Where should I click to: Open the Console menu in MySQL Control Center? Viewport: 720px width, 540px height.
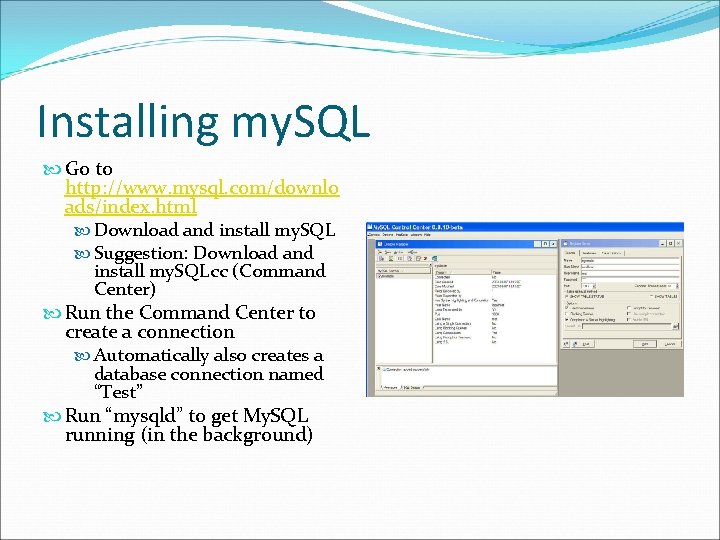tap(374, 235)
